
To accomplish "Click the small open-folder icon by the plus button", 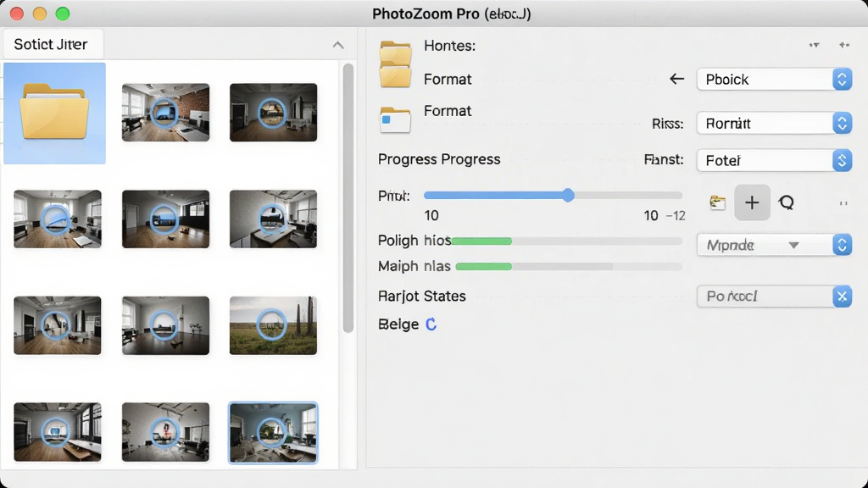I will 717,202.
